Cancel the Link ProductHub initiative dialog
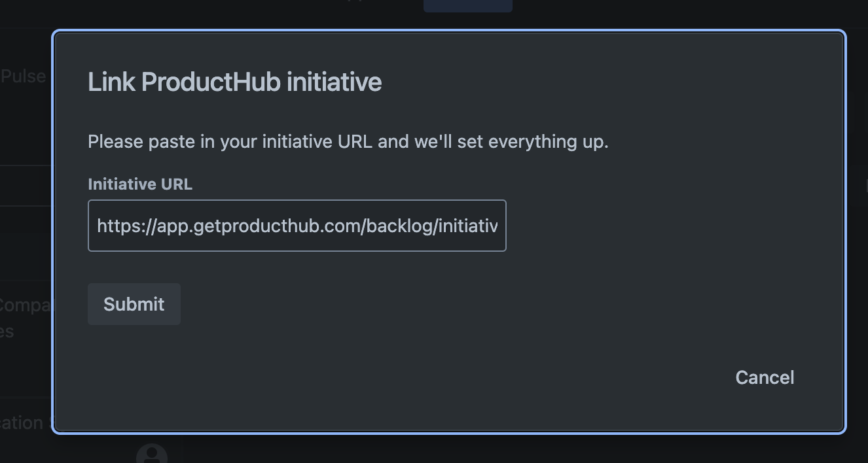 [x=764, y=377]
